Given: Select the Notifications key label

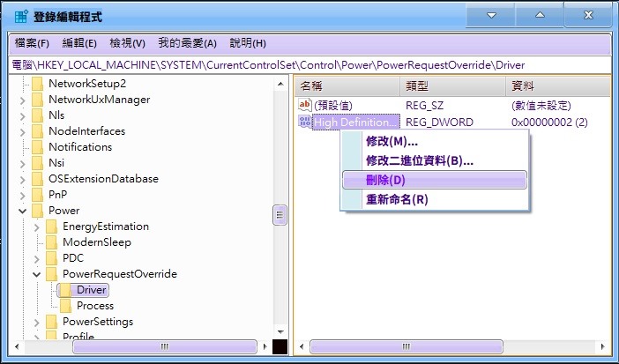Looking at the screenshot, I should pos(80,147).
